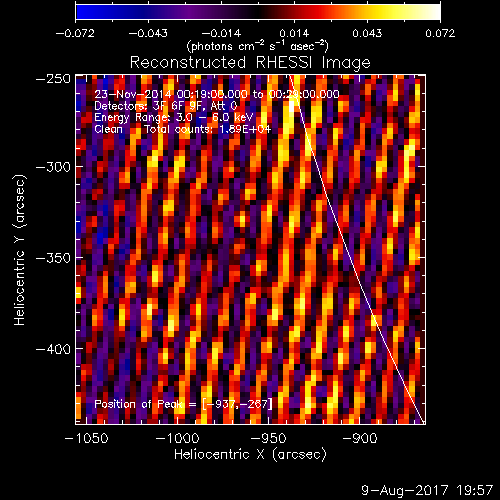This screenshot has width=500, height=500.
Task: Click the color bar label -0.014
Action: click(221, 33)
